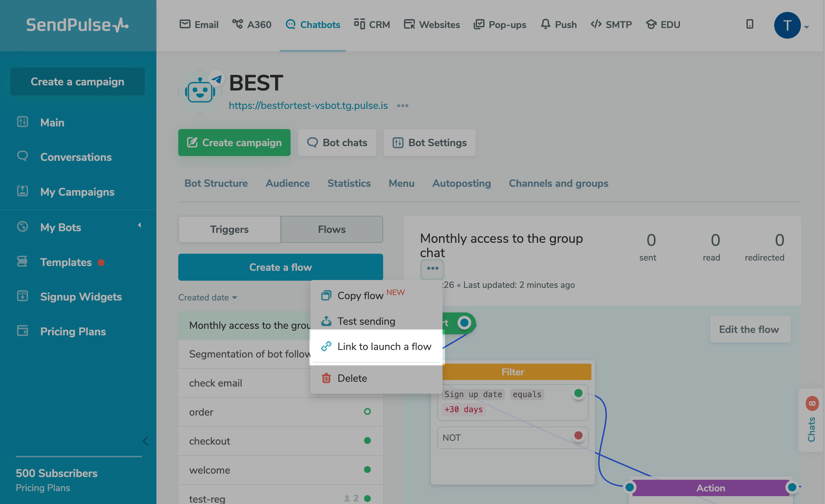Select Link to launch a flow
This screenshot has width=825, height=504.
coord(384,347)
